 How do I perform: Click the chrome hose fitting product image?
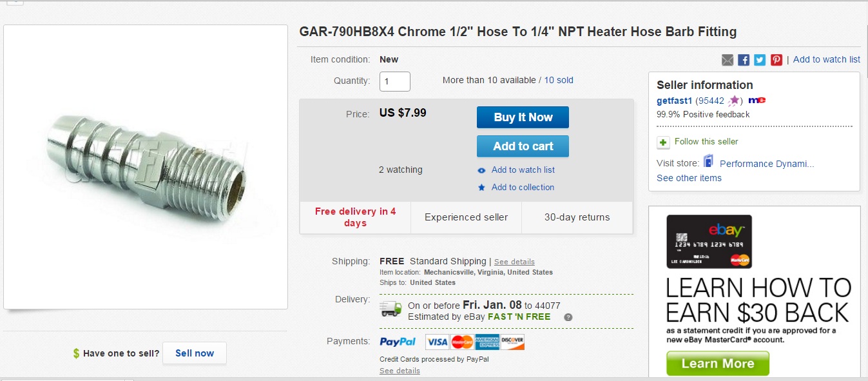pos(146,166)
